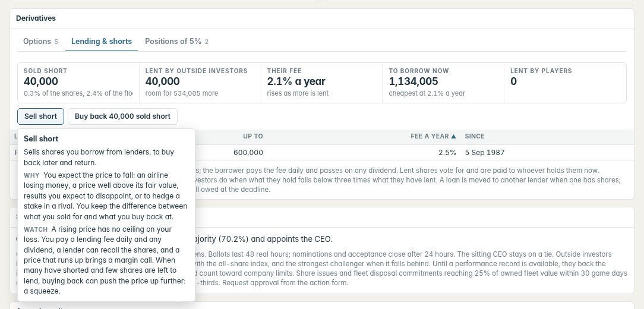Click Buy back 40,000 sold short
The height and width of the screenshot is (309, 644).
[x=122, y=116]
